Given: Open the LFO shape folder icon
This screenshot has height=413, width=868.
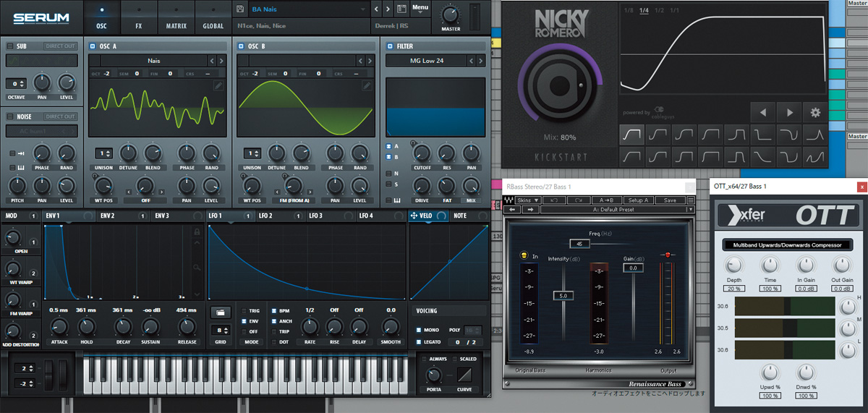Looking at the screenshot, I should coord(221,312).
